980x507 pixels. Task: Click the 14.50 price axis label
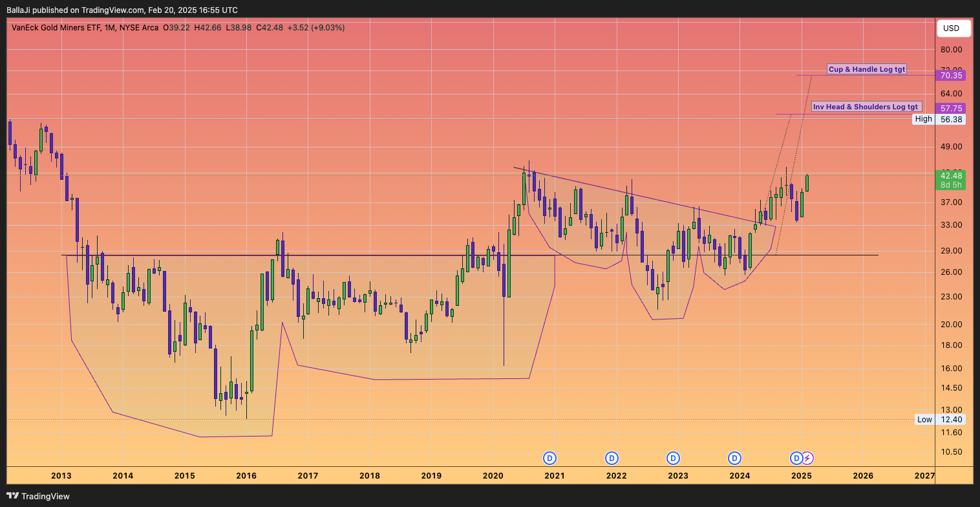(x=952, y=388)
